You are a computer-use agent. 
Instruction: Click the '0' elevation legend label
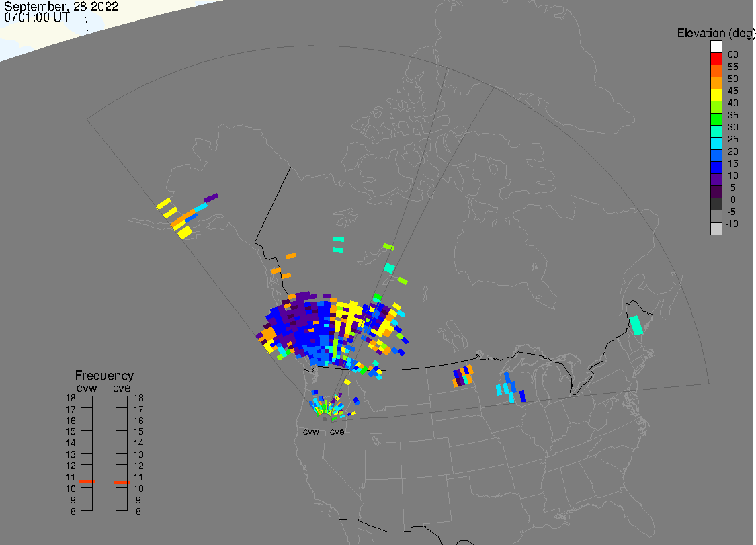(733, 200)
